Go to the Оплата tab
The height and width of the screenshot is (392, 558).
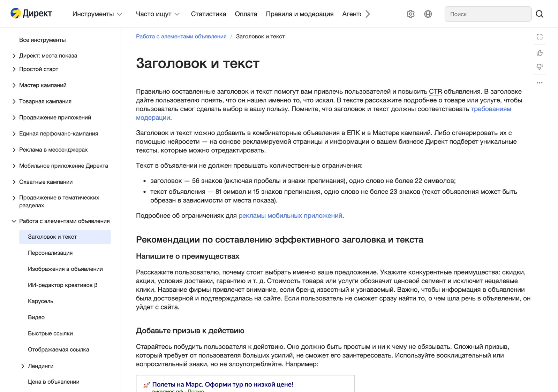246,14
